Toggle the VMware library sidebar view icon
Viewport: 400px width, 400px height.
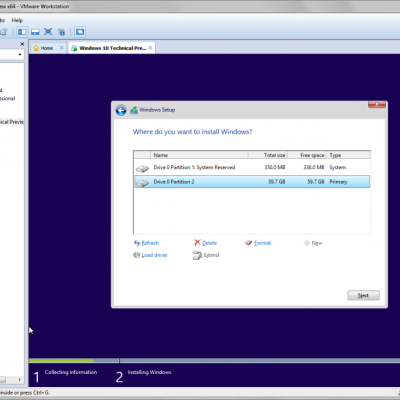coord(22,32)
